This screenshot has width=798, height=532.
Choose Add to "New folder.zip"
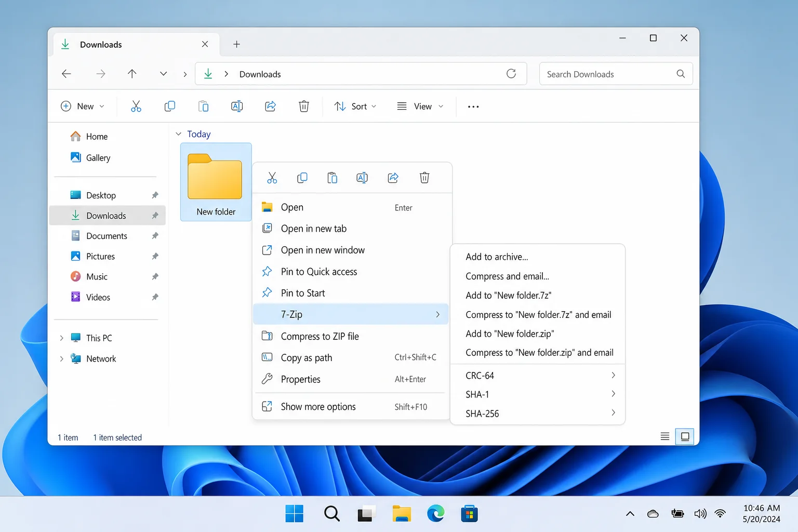538,334
